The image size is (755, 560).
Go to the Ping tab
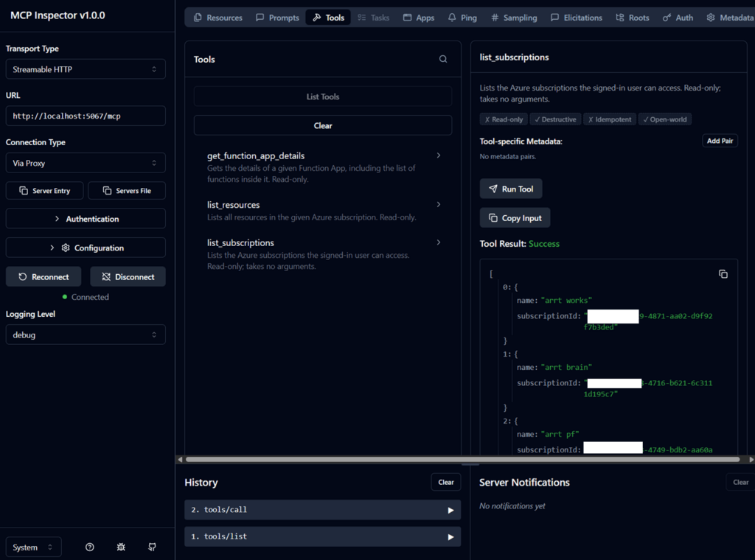tap(462, 18)
